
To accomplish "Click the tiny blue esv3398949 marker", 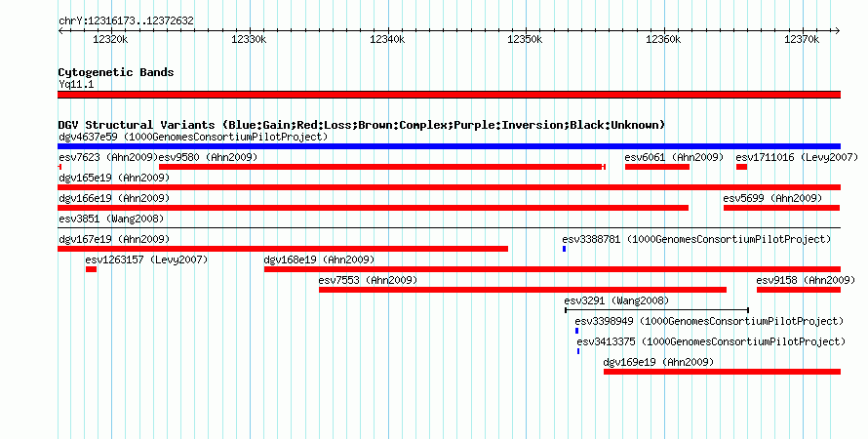I will pyautogui.click(x=576, y=331).
